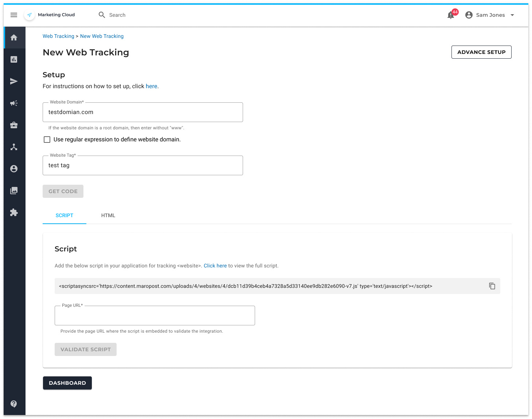The image size is (532, 419).
Task: Copy the script snippet to clipboard
Action: tap(492, 286)
